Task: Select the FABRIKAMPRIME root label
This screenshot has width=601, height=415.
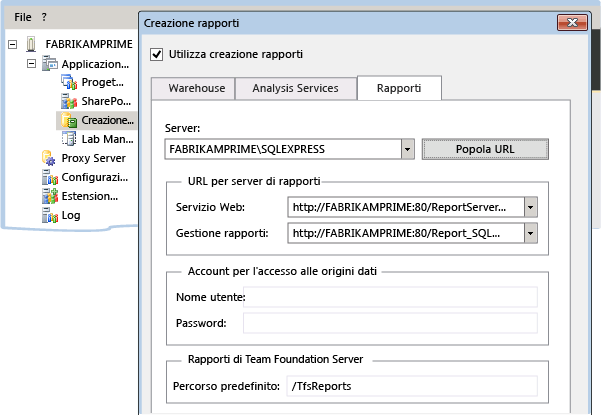Action: (x=89, y=44)
